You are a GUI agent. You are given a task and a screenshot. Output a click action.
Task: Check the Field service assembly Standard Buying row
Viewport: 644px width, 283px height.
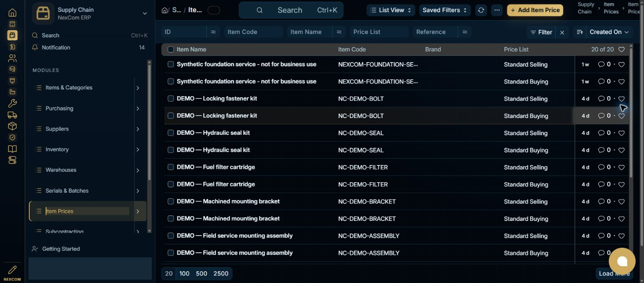(171, 253)
